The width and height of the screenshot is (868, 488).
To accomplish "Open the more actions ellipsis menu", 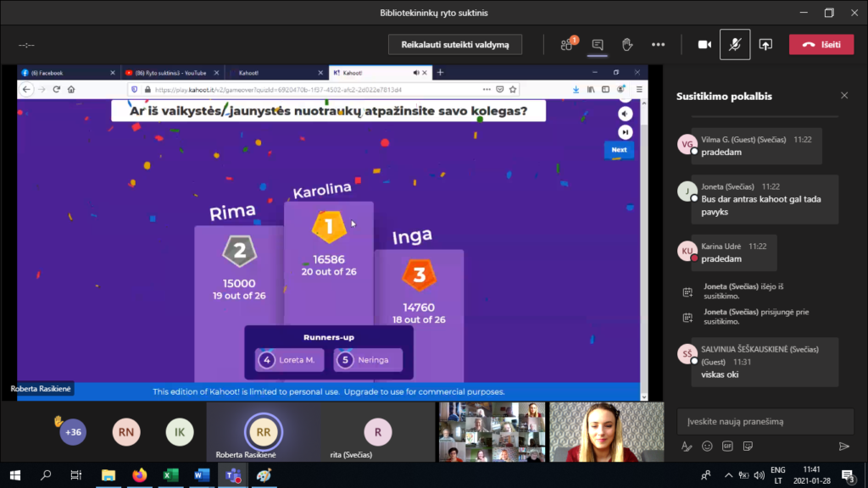I will pos(658,45).
